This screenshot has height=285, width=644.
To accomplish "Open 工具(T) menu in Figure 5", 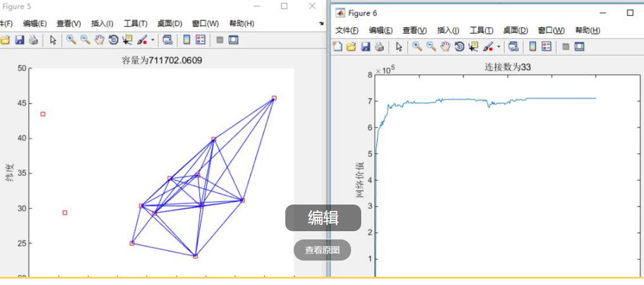I will pos(135,23).
